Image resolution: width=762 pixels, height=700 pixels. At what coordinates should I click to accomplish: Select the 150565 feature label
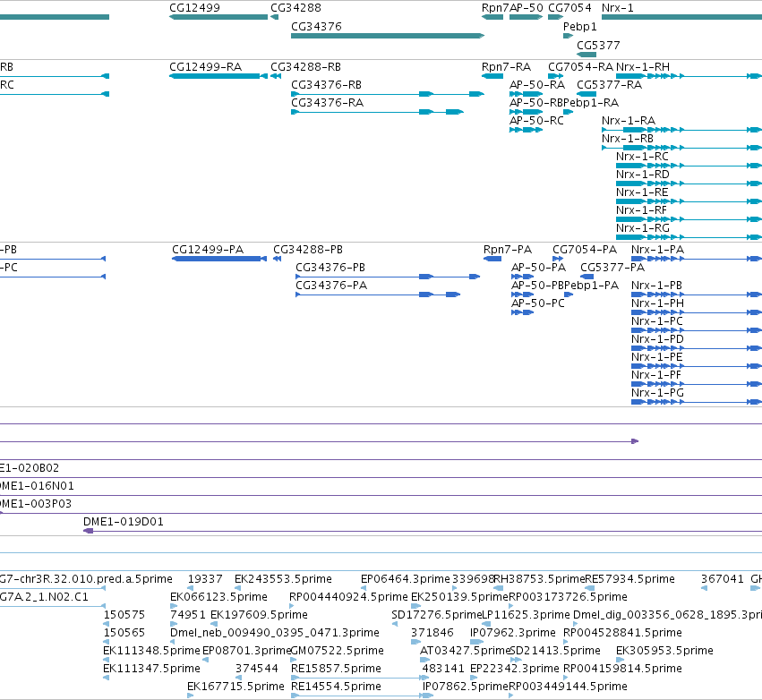coord(124,633)
